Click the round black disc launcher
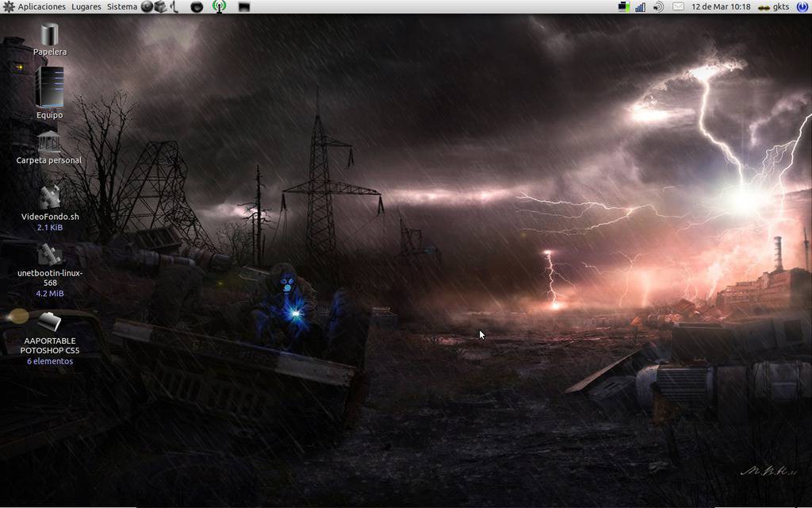Image resolution: width=812 pixels, height=508 pixels. [197, 7]
